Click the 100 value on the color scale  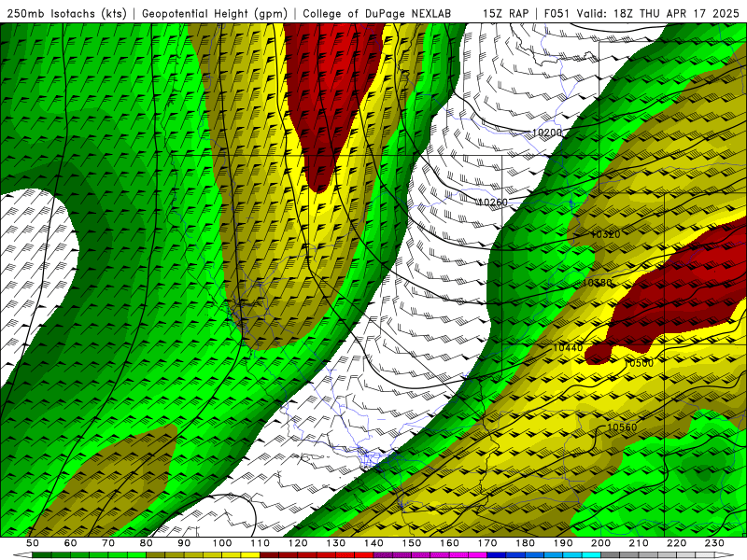click(222, 543)
